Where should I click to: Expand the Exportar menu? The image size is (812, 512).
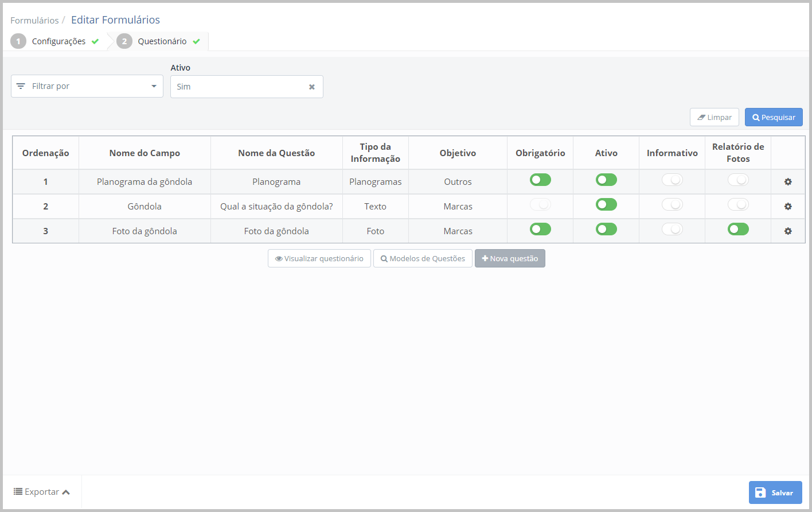(x=42, y=492)
